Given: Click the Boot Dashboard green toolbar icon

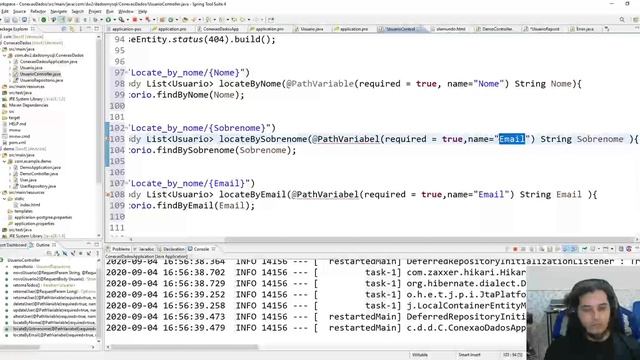Looking at the screenshot, I should tap(44, 20).
